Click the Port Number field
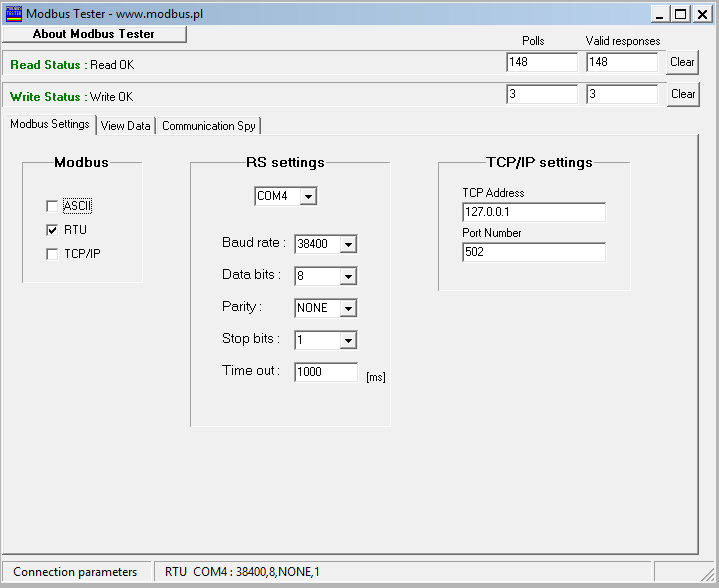This screenshot has height=588, width=719. [534, 252]
